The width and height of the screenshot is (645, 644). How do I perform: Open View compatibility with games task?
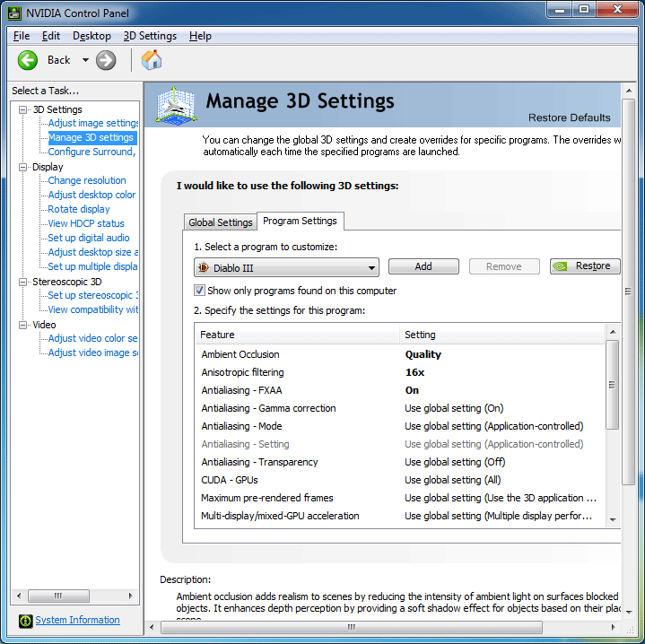[x=93, y=309]
